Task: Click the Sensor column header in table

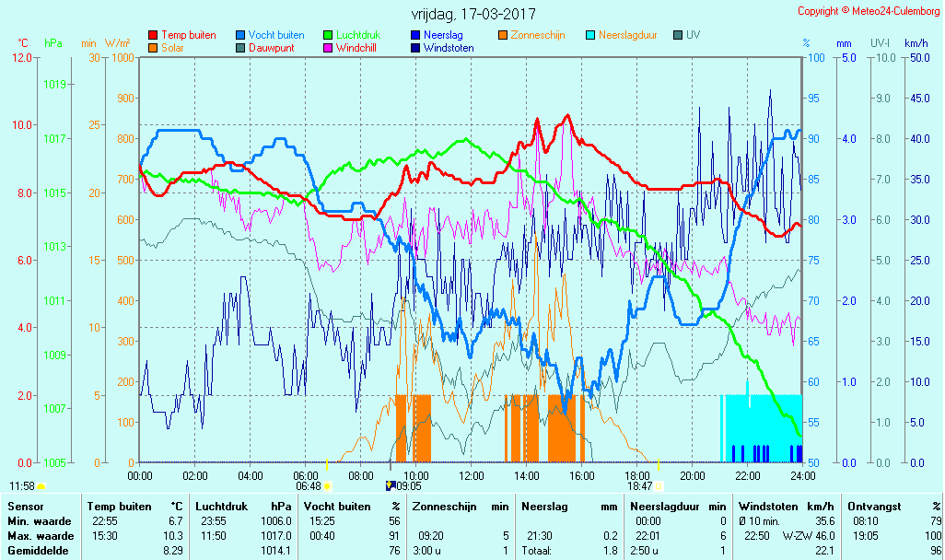Action: click(25, 506)
